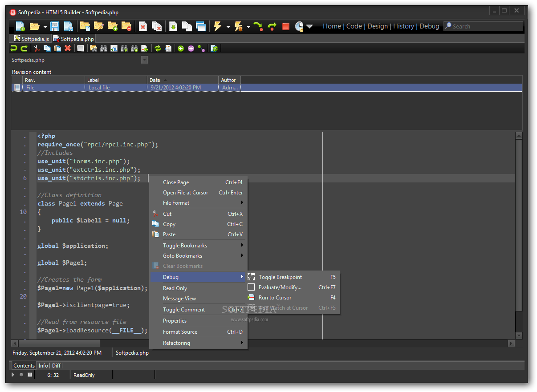Choose Run to Cursor in the Debug submenu
Image resolution: width=537 pixels, height=392 pixels.
293,298
